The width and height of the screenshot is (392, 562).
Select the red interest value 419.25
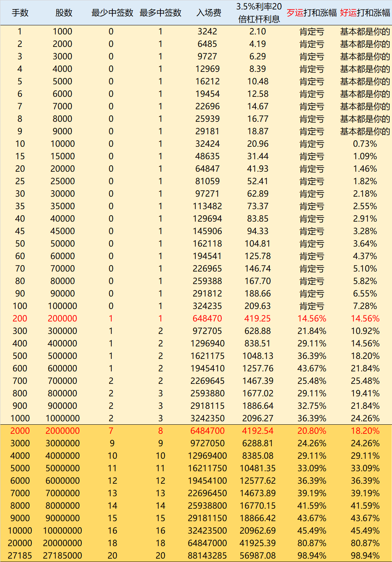[x=258, y=318]
